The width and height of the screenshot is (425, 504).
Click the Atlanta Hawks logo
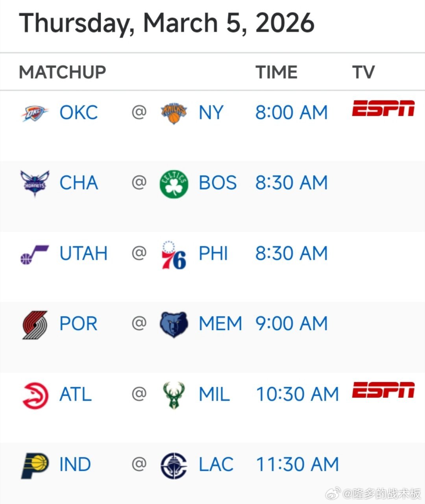[35, 395]
